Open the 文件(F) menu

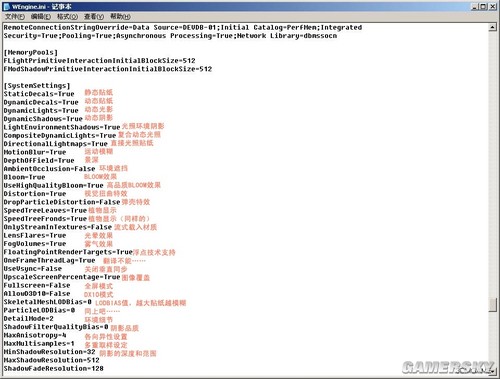[x=15, y=16]
